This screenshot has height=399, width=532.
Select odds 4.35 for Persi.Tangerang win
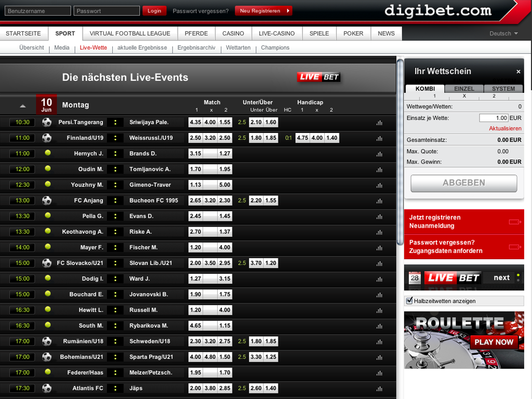tap(195, 122)
